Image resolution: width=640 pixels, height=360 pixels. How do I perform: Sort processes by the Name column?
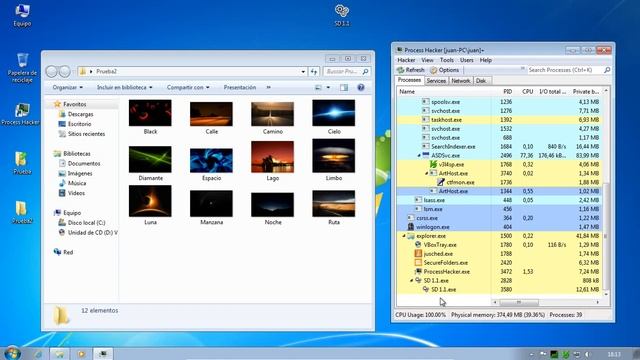444,91
